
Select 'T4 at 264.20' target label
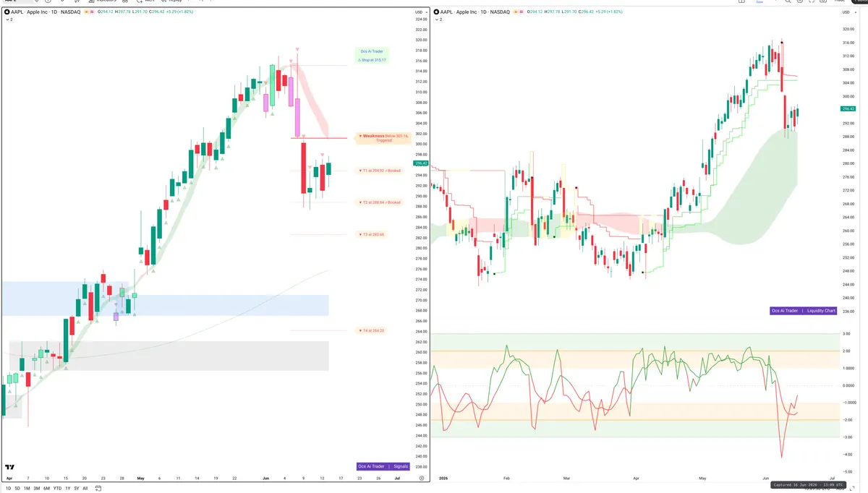click(x=372, y=330)
